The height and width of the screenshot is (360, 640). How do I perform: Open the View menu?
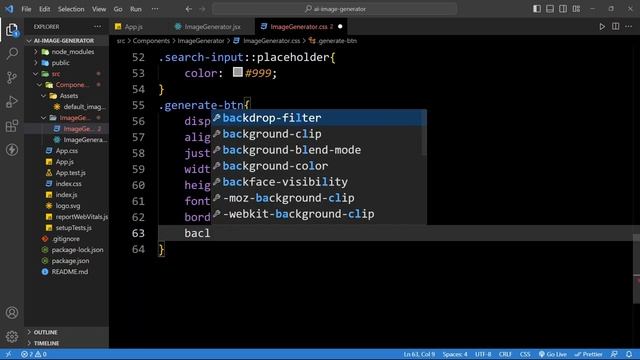[x=99, y=9]
